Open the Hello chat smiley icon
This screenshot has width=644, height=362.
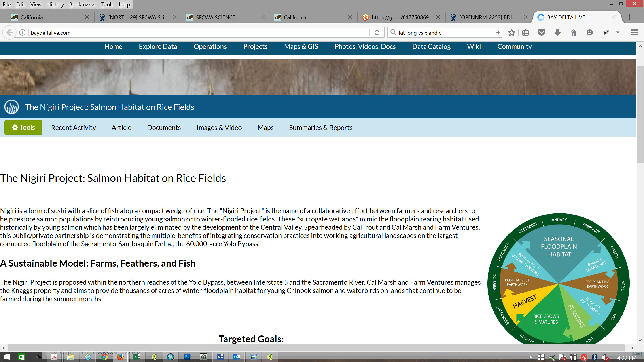point(590,32)
